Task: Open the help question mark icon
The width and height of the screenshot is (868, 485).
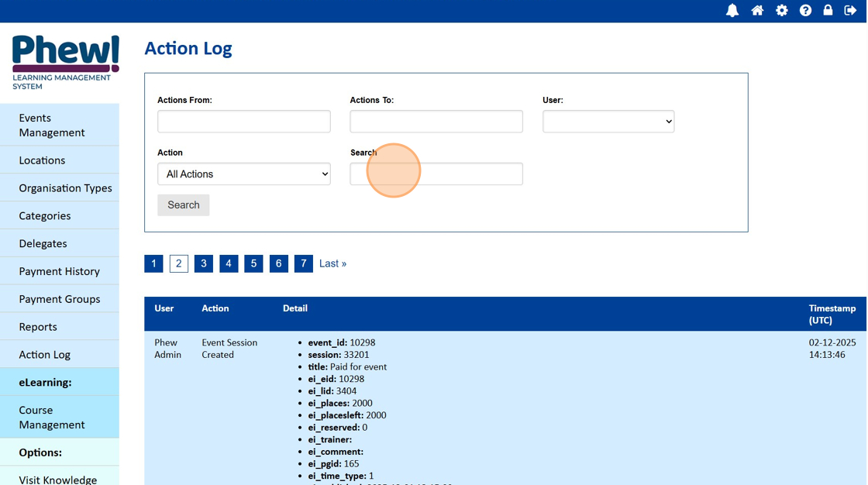Action: pos(805,11)
